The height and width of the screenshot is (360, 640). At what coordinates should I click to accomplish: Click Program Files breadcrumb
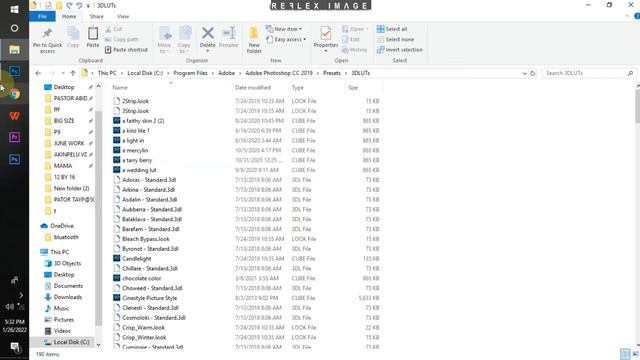coord(191,73)
